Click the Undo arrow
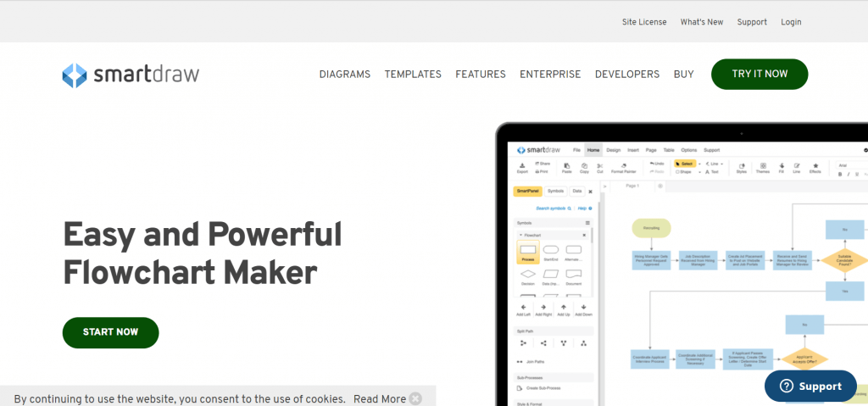 (x=652, y=164)
